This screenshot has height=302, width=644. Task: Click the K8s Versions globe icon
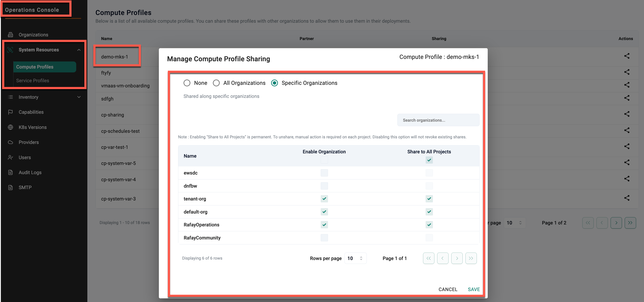[10, 127]
